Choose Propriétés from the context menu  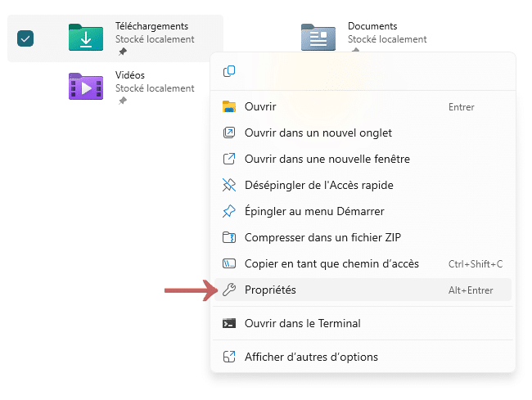[271, 290]
